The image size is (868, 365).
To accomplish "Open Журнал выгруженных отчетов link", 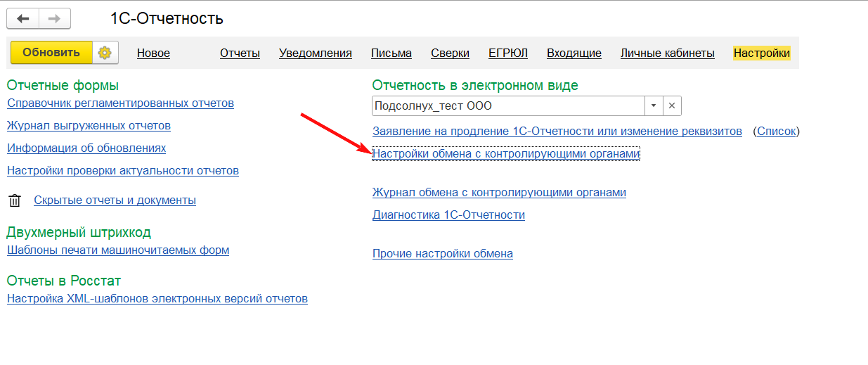I will [89, 126].
